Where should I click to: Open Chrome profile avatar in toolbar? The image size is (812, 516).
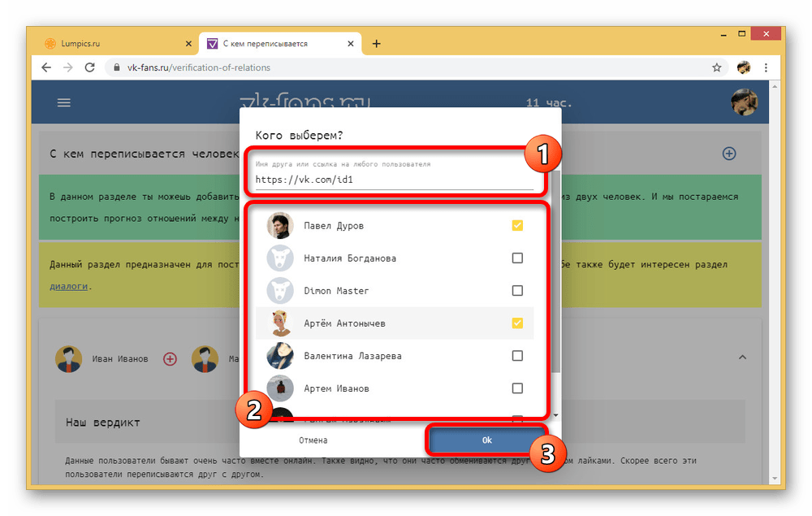744,67
